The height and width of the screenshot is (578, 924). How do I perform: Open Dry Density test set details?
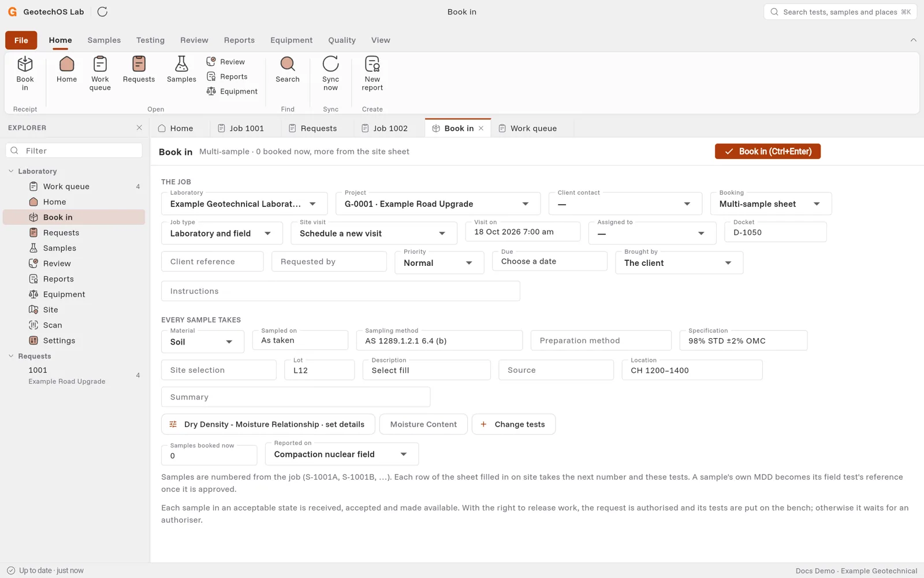click(268, 424)
